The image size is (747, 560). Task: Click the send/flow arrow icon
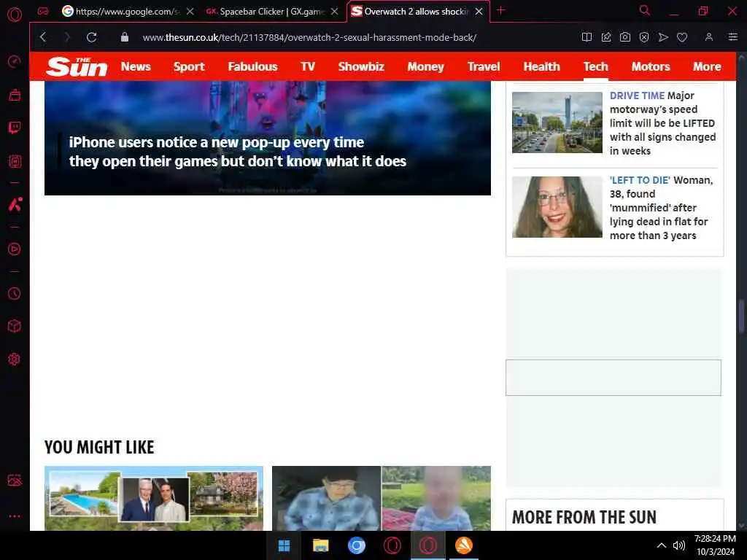point(663,37)
